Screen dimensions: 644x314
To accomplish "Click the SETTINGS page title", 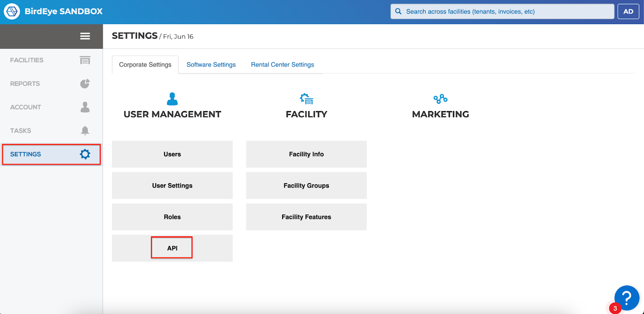I will [x=135, y=36].
